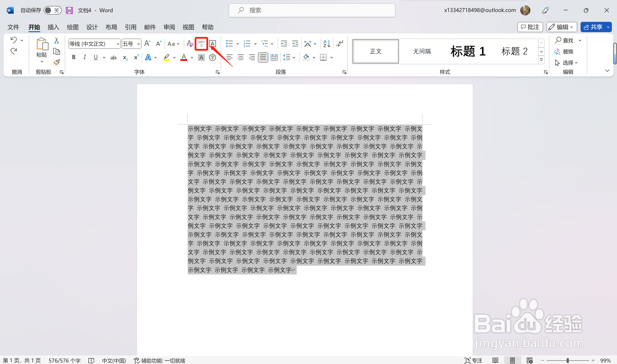This screenshot has height=364, width=617.
Task: Open the Phonetic Guide (wén) tool
Action: click(x=201, y=44)
